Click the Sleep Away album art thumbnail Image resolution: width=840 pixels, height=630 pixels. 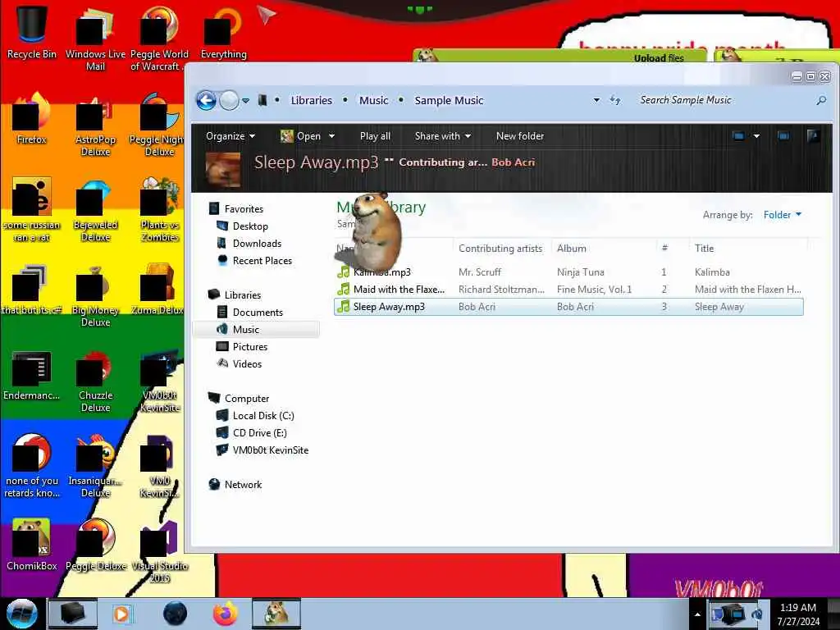point(223,170)
